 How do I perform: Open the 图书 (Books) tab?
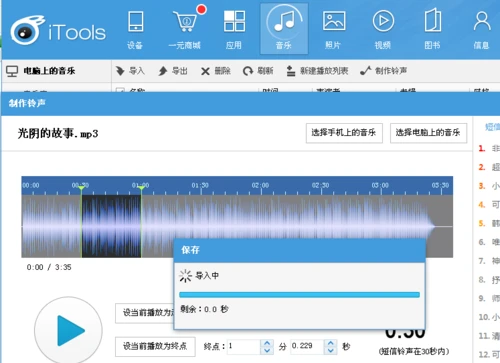click(x=432, y=30)
